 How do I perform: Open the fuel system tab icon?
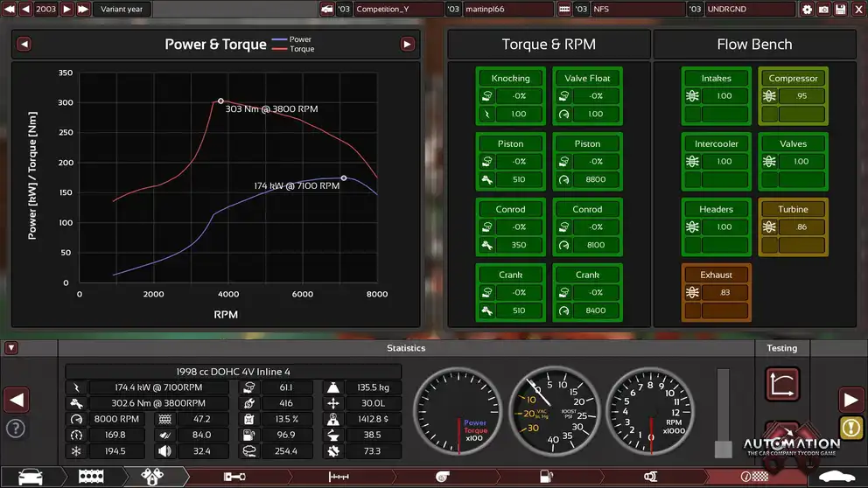(x=549, y=477)
